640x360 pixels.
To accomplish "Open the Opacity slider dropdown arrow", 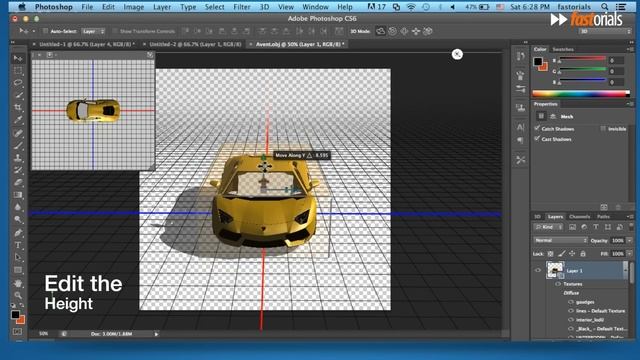I will point(629,240).
